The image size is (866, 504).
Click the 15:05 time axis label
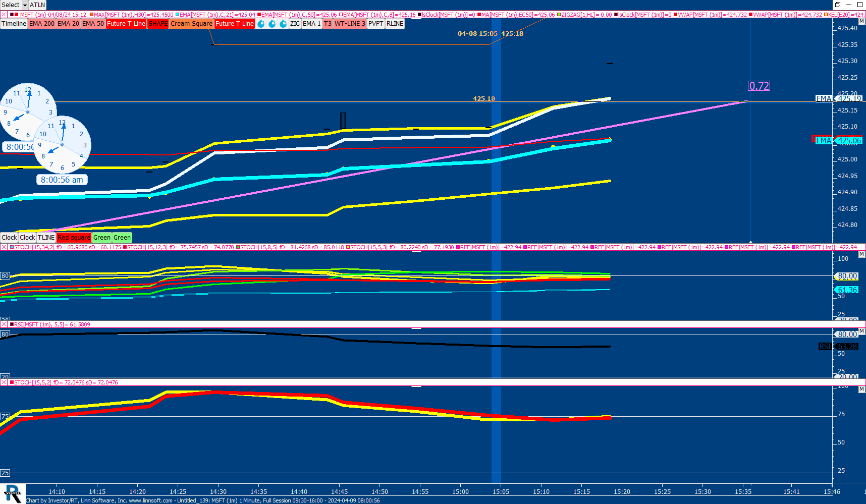(x=501, y=491)
